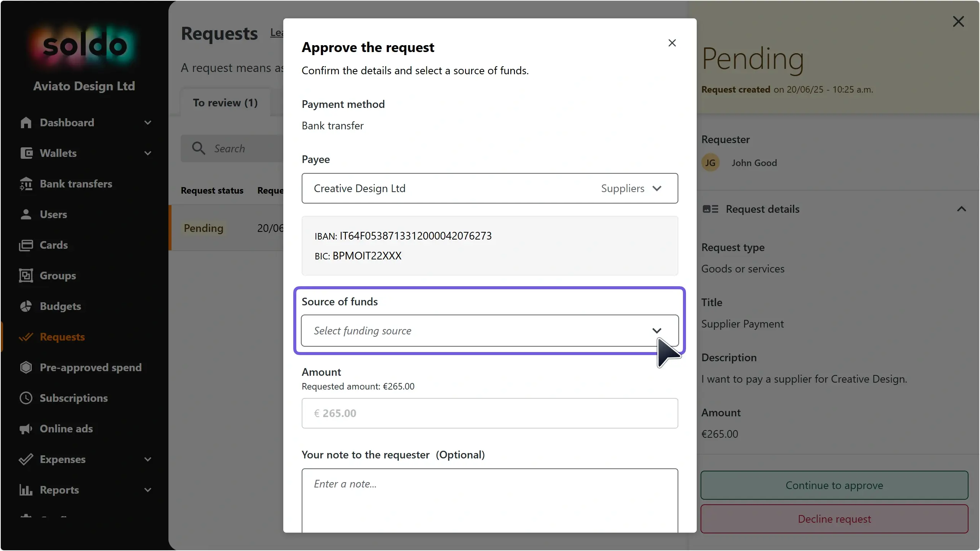
Task: Click the BIC BPMOIT22XXX text
Action: [358, 256]
